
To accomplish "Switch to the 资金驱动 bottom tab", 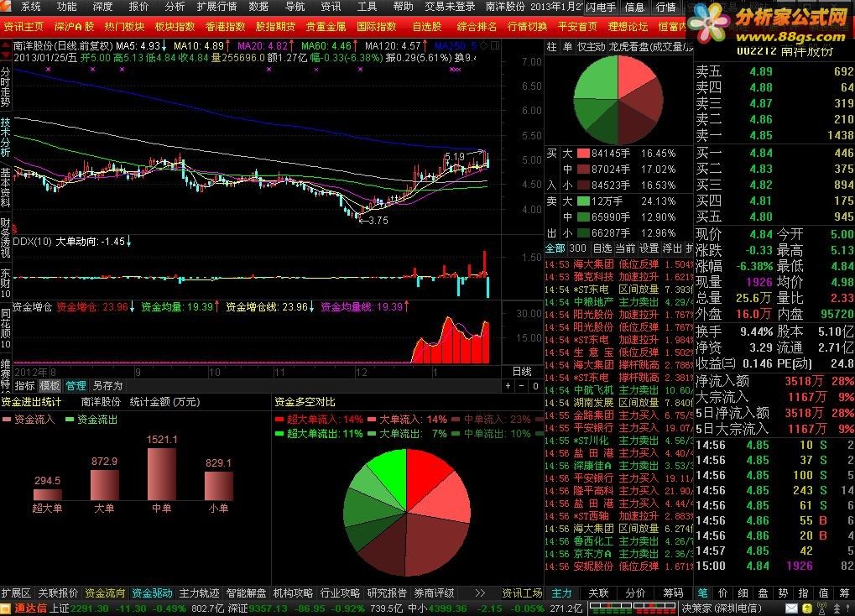I will pyautogui.click(x=152, y=593).
